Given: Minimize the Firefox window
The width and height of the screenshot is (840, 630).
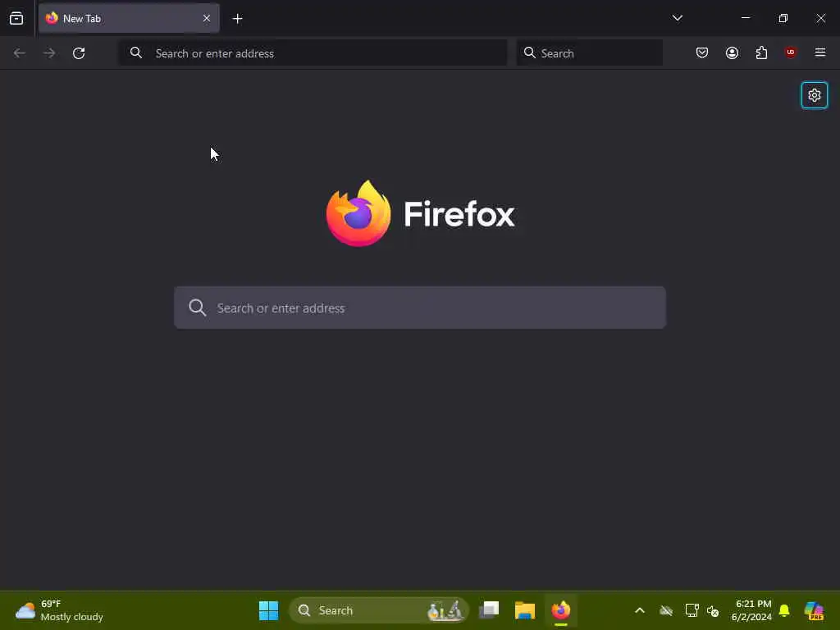Looking at the screenshot, I should coord(746,18).
